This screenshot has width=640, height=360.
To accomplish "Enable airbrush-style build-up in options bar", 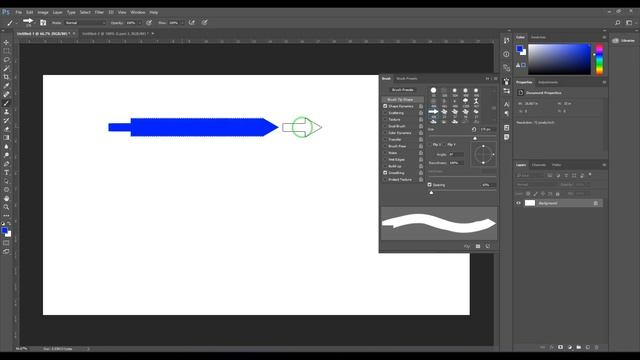I will tap(192, 23).
